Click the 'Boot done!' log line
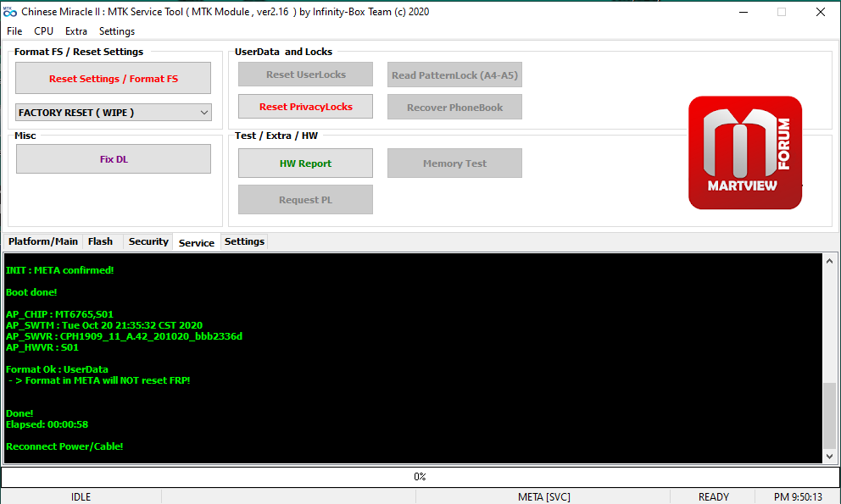841x504 pixels. (31, 292)
